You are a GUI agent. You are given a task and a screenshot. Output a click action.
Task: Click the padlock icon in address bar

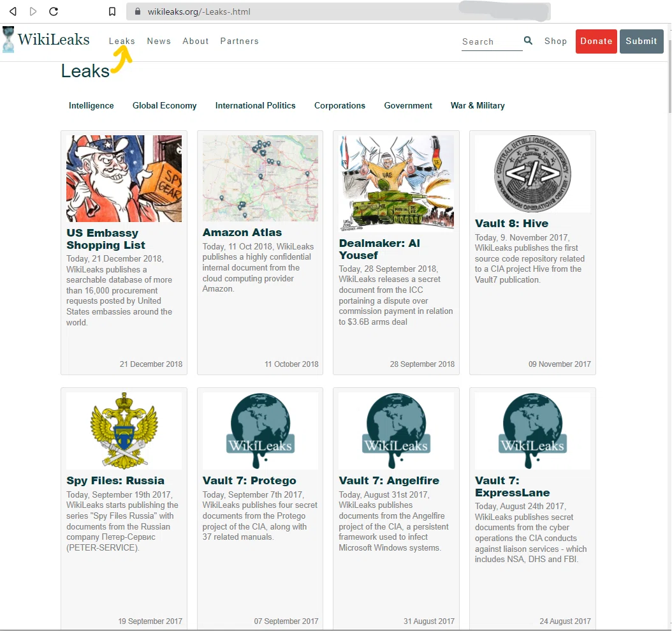[x=138, y=11]
